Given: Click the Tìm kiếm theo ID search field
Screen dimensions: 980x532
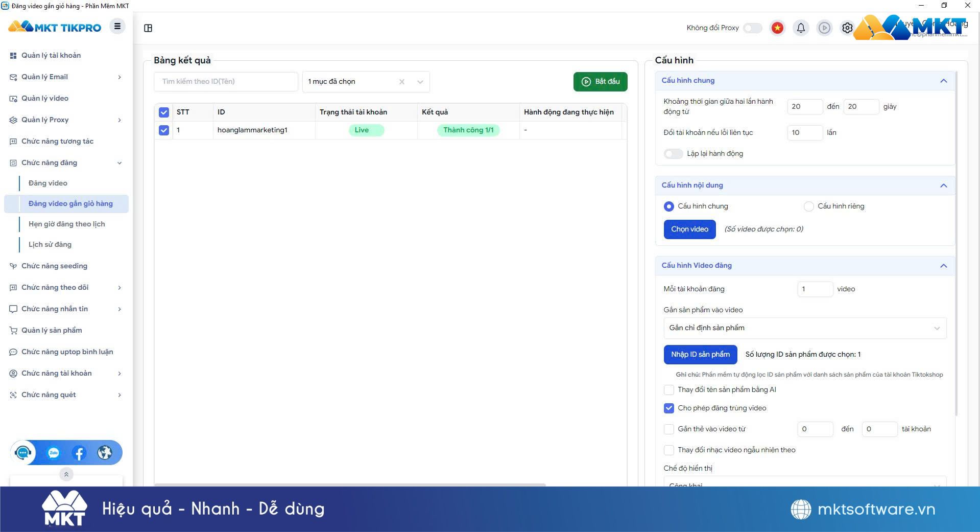Looking at the screenshot, I should pyautogui.click(x=226, y=82).
